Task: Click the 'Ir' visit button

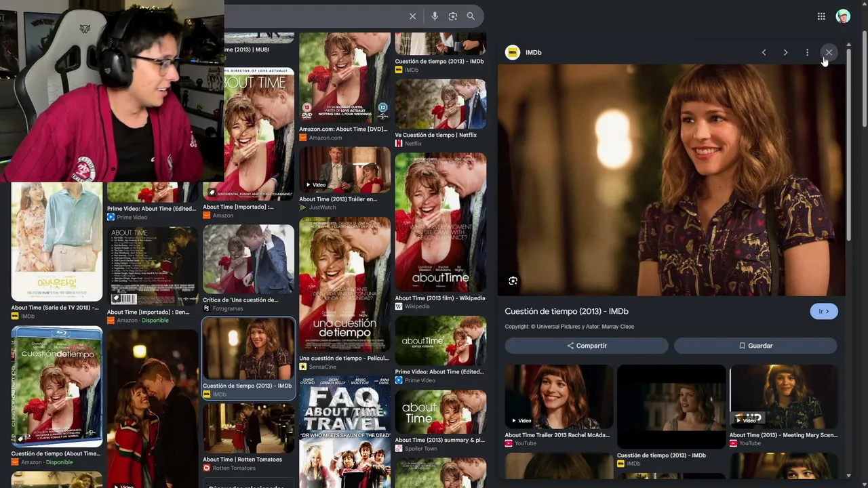Action: coord(824,311)
